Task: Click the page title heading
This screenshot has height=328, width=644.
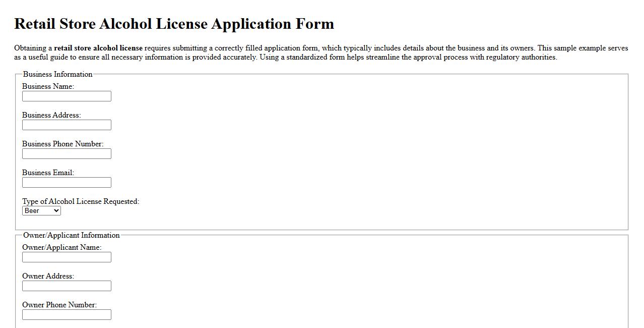Action: (174, 24)
